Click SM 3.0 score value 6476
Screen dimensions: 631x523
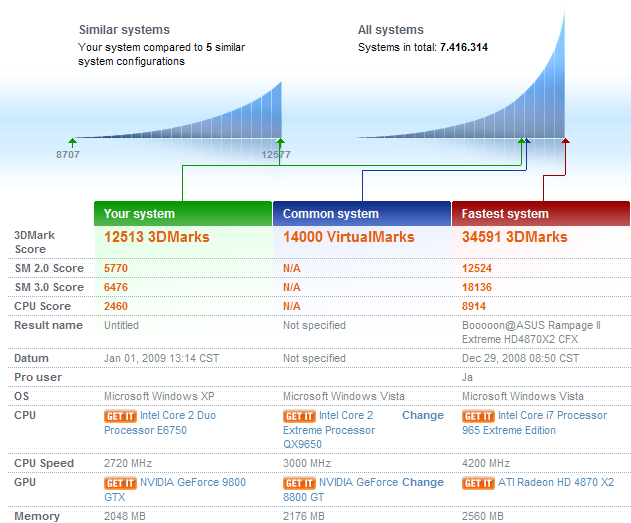click(116, 287)
